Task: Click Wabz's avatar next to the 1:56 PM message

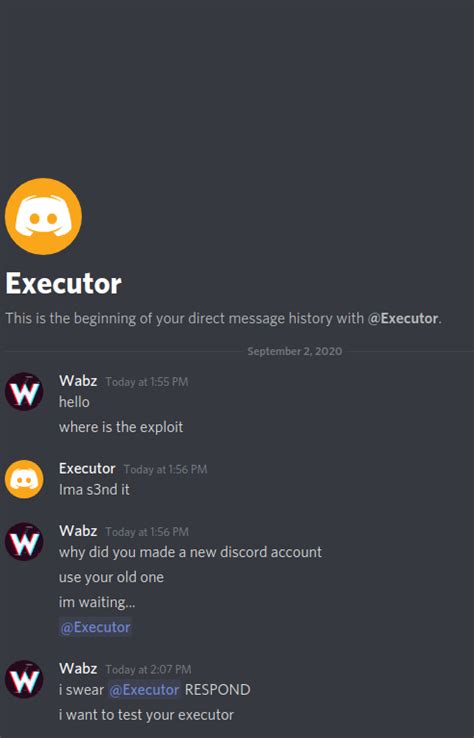Action: (24, 542)
